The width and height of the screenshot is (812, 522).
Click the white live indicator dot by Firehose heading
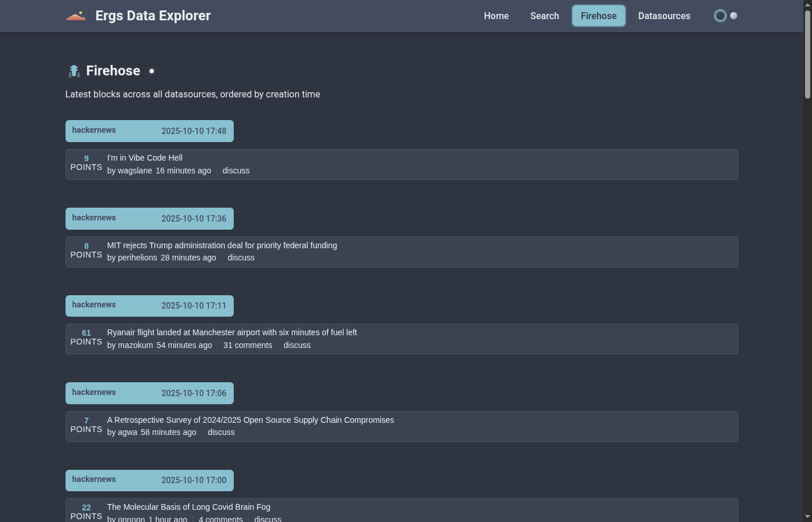(x=151, y=71)
